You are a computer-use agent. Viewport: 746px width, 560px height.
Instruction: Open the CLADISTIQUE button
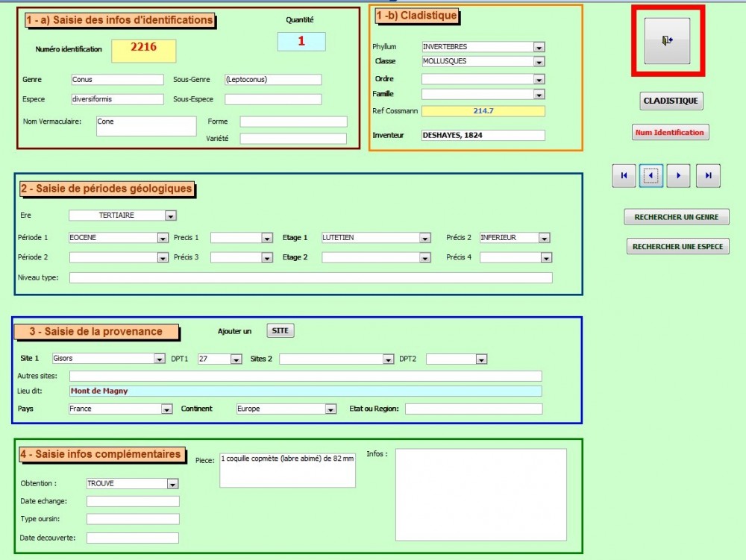pos(671,101)
